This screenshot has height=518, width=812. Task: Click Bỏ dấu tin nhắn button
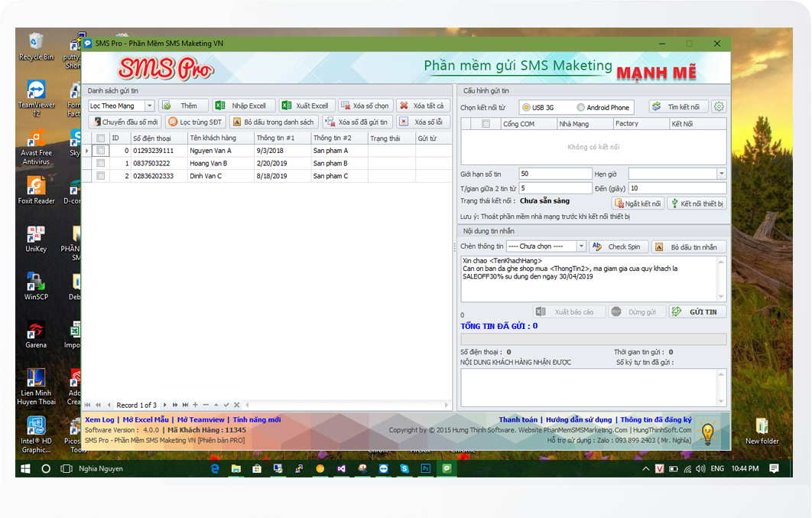click(689, 246)
